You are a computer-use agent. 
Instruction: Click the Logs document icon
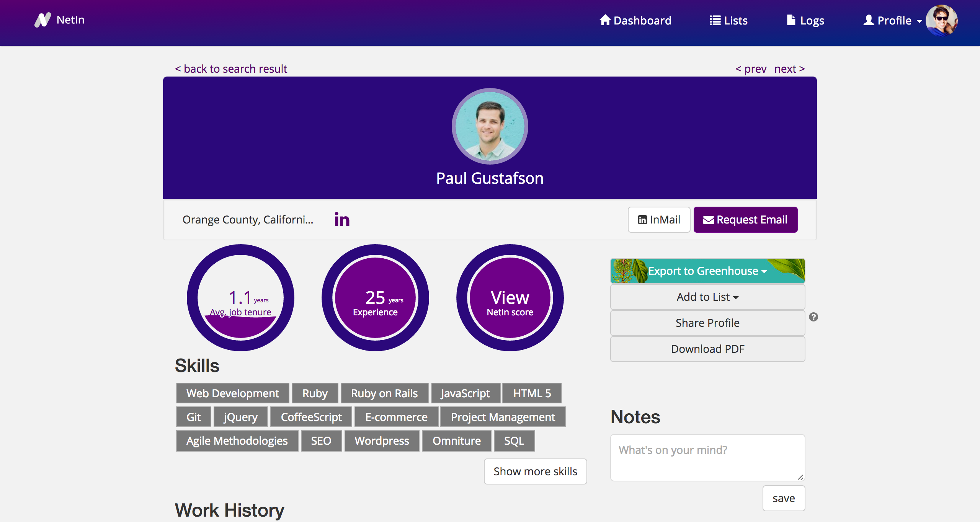791,20
